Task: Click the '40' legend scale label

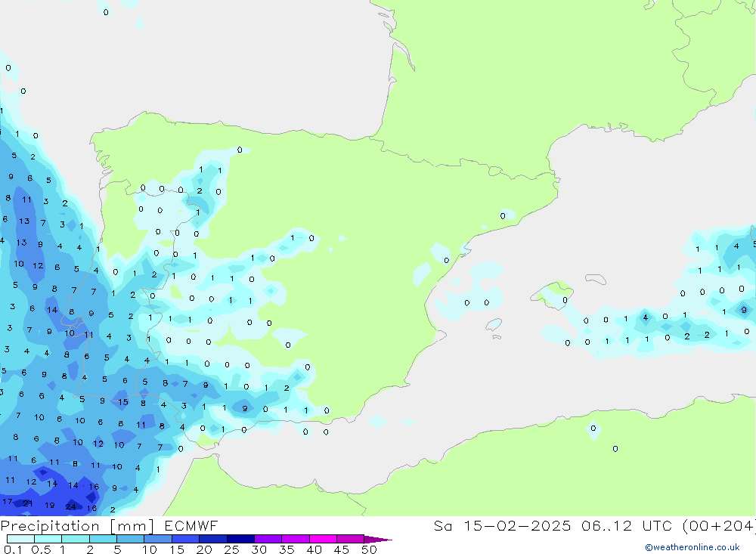Action: [314, 549]
